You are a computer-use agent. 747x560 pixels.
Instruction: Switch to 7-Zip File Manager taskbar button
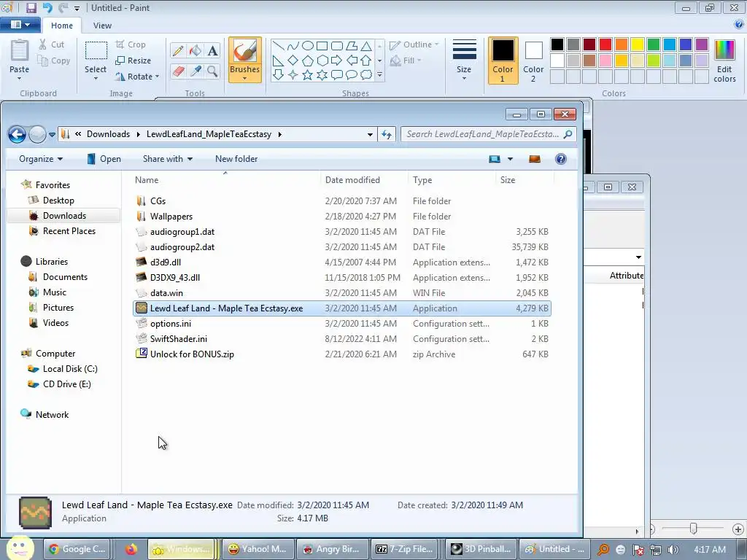click(x=404, y=549)
